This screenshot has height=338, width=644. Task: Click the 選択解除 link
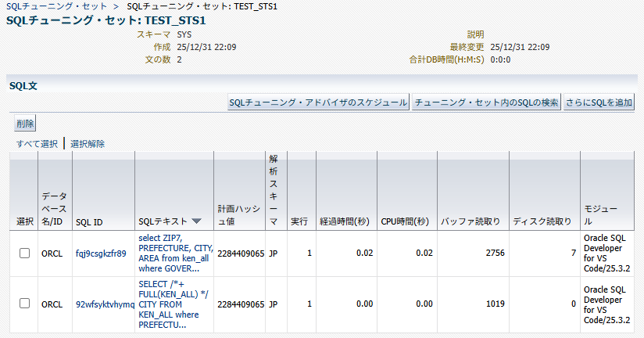[x=88, y=144]
